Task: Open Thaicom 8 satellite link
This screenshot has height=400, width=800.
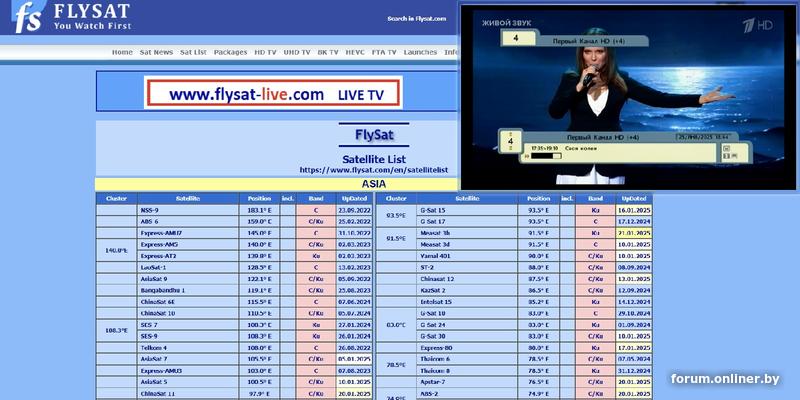Action: click(435, 371)
